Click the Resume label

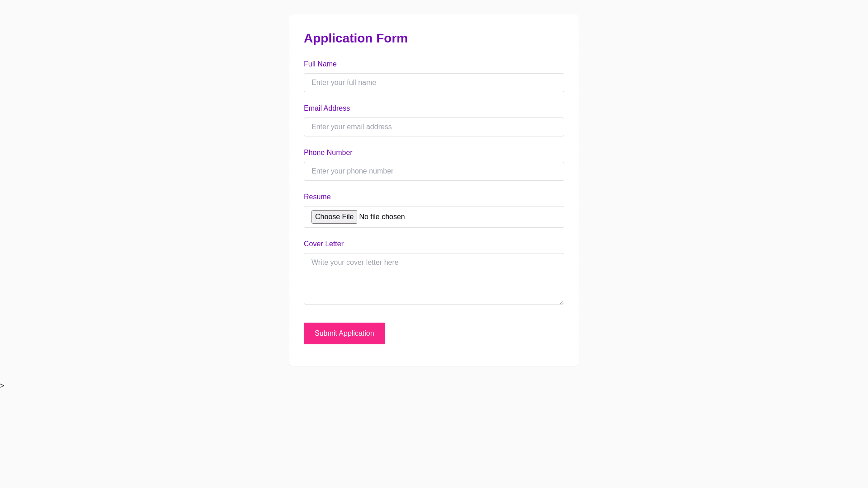click(x=317, y=197)
